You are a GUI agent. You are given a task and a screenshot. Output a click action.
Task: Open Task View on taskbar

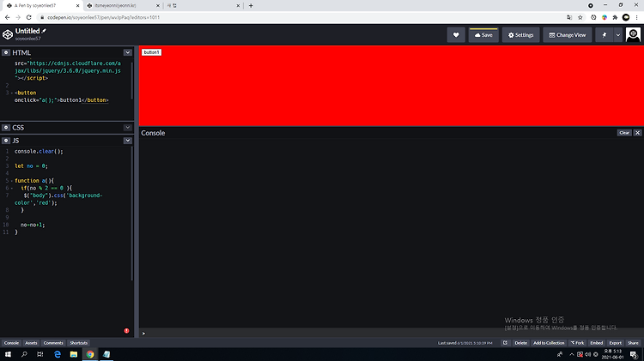pyautogui.click(x=39, y=354)
